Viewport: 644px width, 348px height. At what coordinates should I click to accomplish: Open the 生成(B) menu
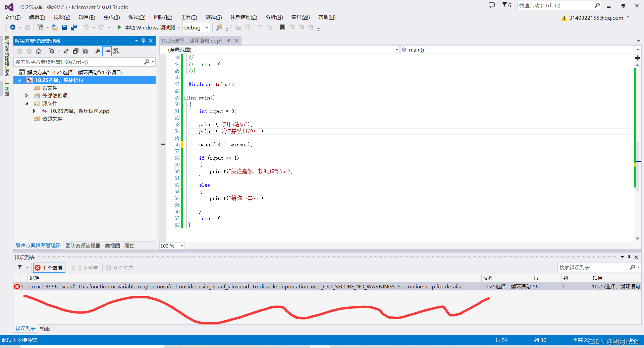pyautogui.click(x=112, y=17)
